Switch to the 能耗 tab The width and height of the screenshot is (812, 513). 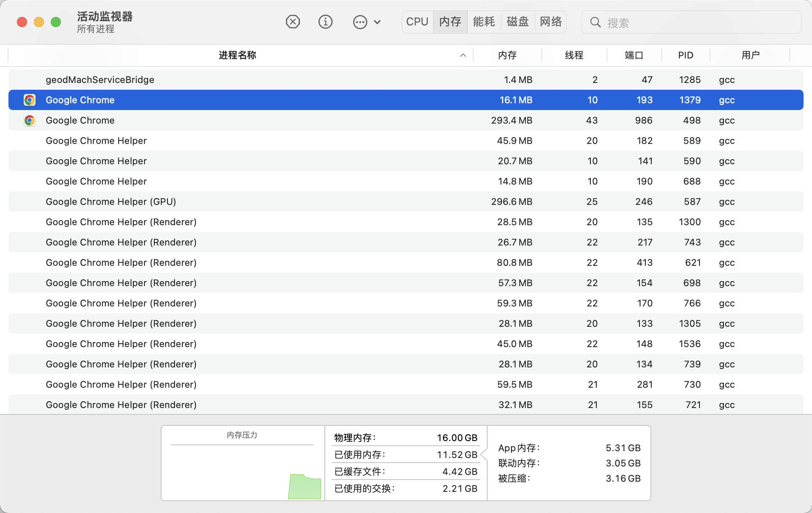pyautogui.click(x=484, y=22)
